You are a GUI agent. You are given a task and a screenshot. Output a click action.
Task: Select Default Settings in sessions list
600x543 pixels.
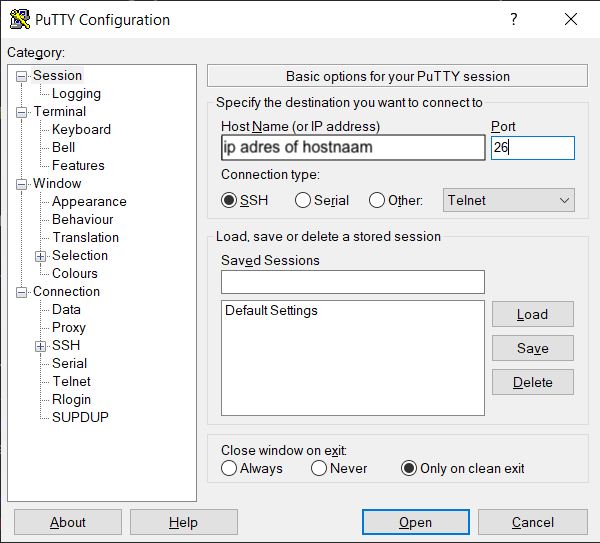(x=271, y=311)
